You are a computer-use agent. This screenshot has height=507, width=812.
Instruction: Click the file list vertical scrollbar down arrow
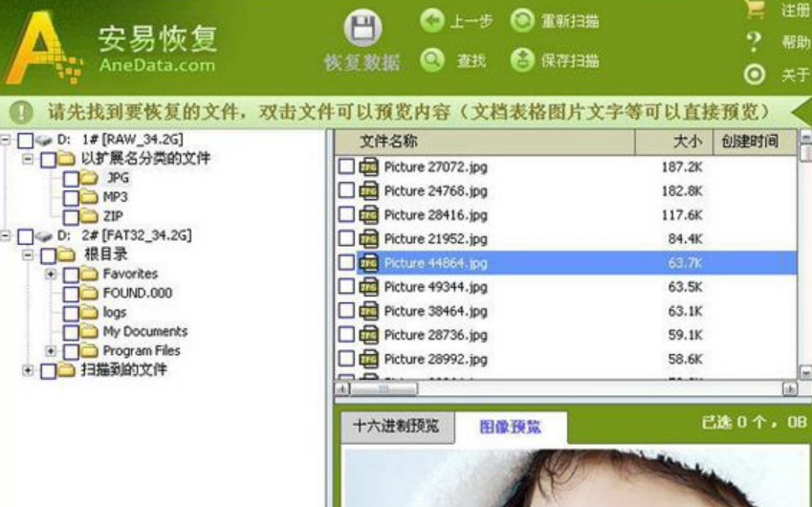click(806, 372)
